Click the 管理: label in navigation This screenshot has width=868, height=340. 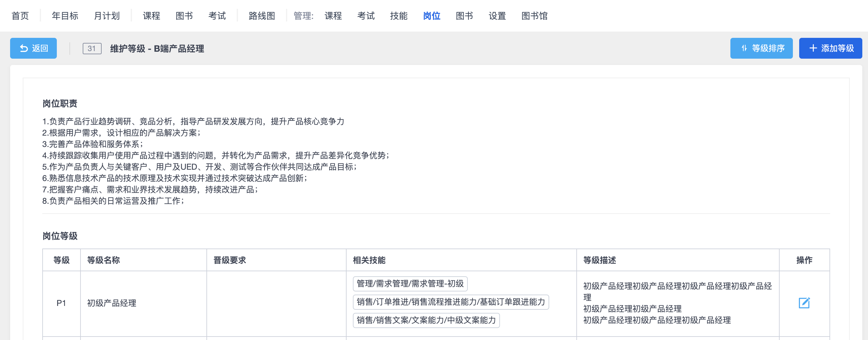[x=303, y=16]
